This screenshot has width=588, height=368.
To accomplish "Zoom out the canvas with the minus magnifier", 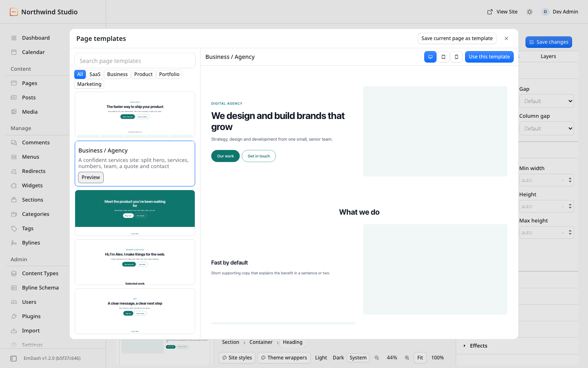I will (377, 358).
